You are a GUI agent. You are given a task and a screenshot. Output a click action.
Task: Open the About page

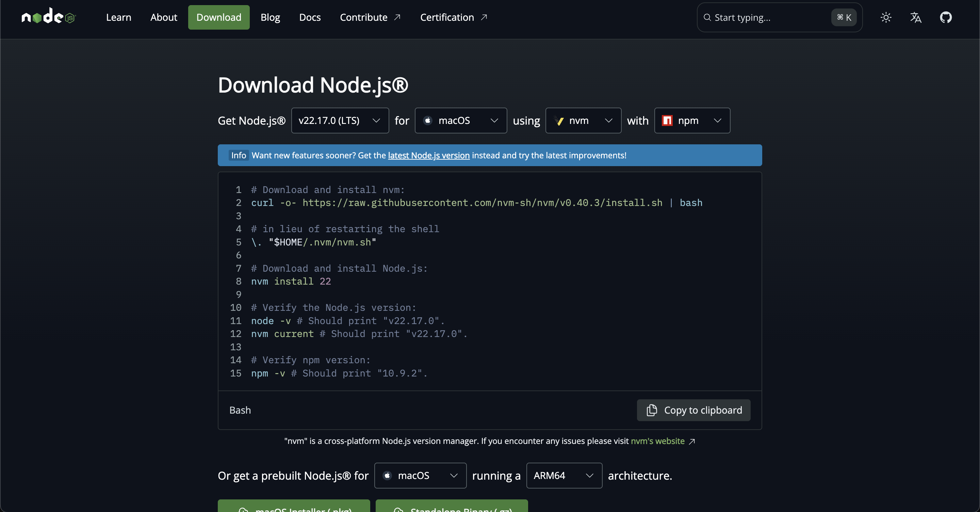164,17
